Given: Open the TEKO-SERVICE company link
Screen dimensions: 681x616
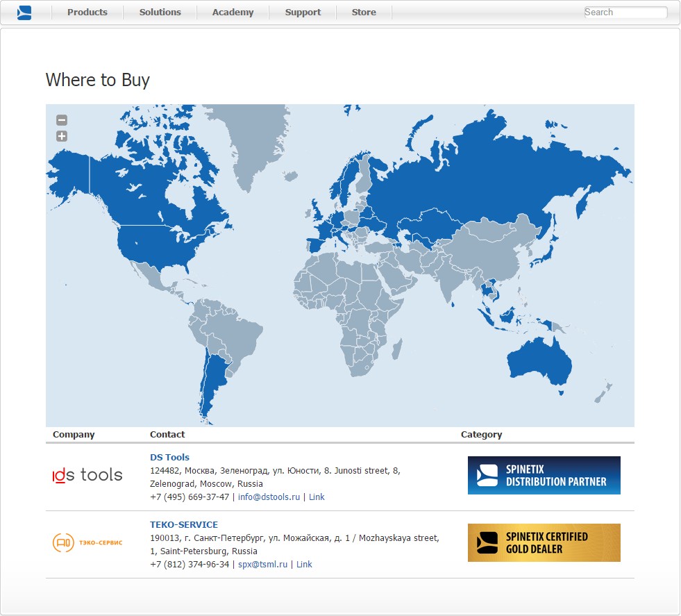Looking at the screenshot, I should [184, 524].
